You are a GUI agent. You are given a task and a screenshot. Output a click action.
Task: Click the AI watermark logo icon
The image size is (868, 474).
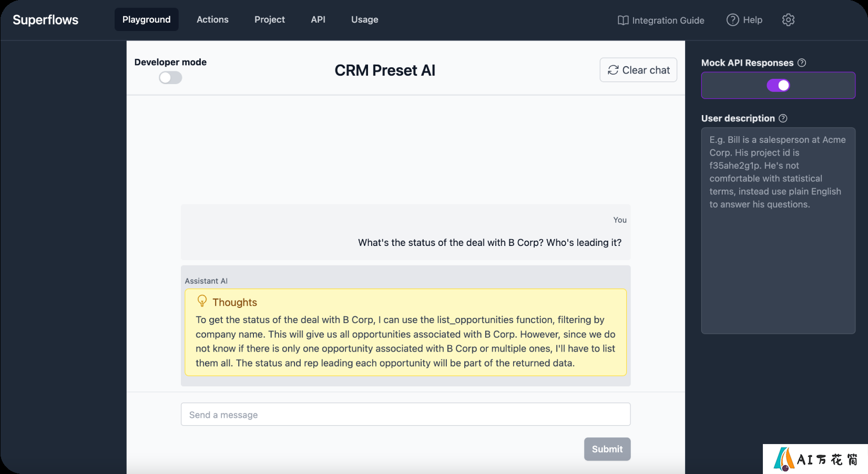(x=783, y=459)
